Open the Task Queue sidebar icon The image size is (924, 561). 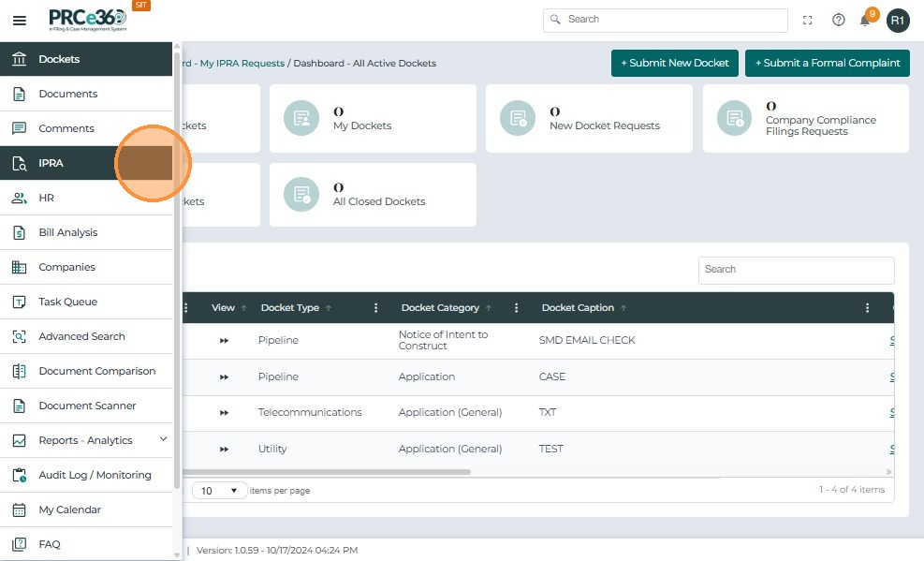click(19, 302)
